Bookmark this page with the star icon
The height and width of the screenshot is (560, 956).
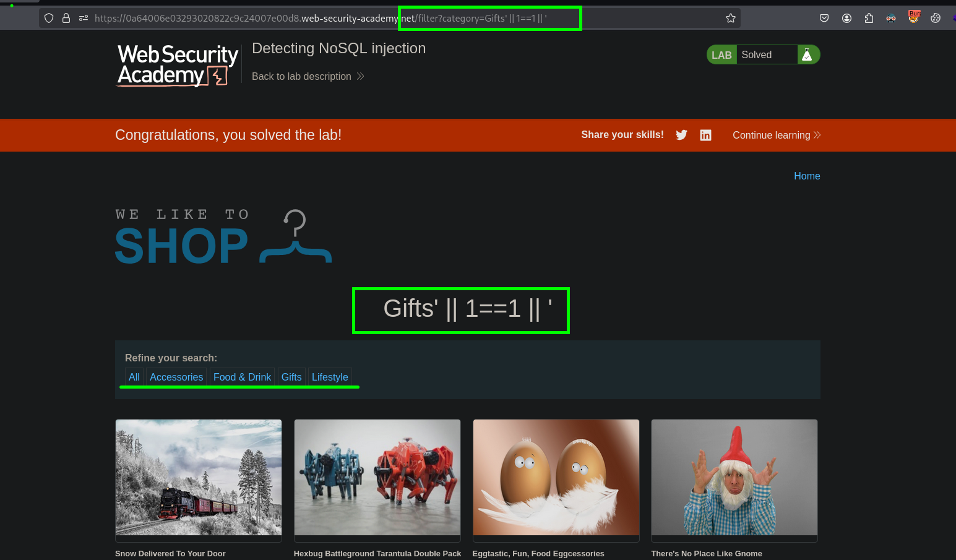tap(731, 18)
